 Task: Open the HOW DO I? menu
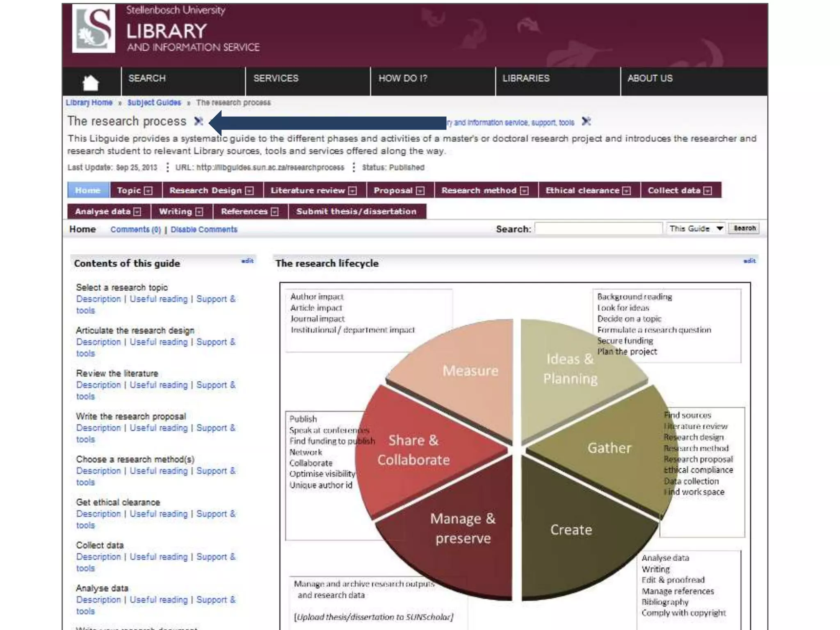[402, 78]
